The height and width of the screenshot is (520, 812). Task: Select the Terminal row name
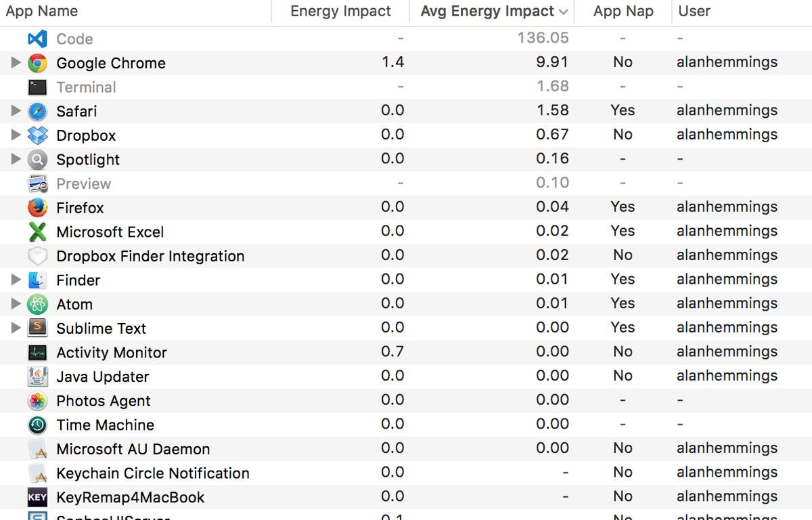[x=86, y=87]
